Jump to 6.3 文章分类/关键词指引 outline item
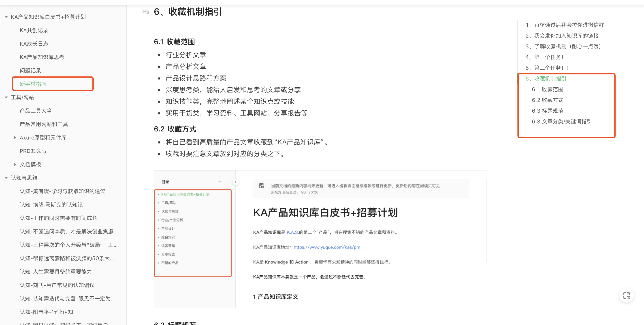The height and width of the screenshot is (325, 644). click(561, 122)
